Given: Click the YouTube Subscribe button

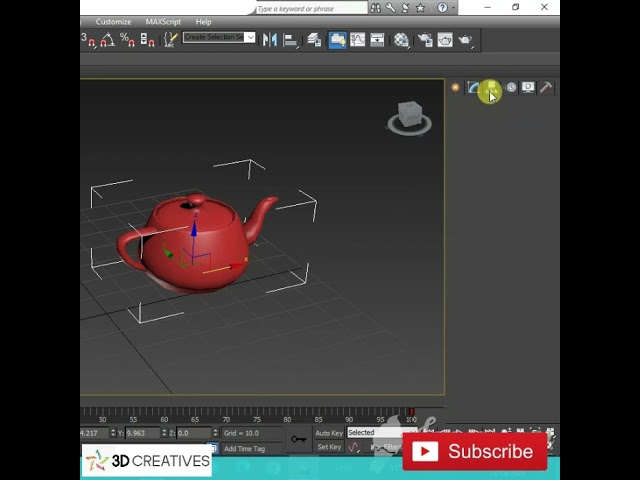Looking at the screenshot, I should pos(475,451).
